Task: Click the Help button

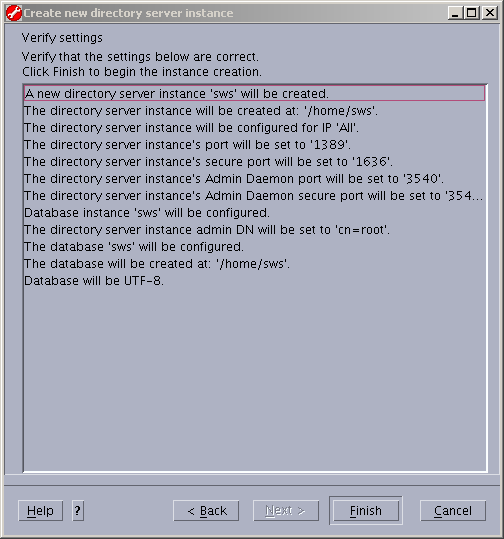Action: point(40,510)
